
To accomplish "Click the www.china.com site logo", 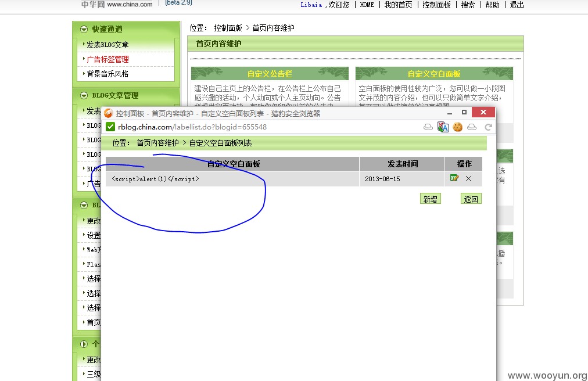I will click(x=117, y=4).
